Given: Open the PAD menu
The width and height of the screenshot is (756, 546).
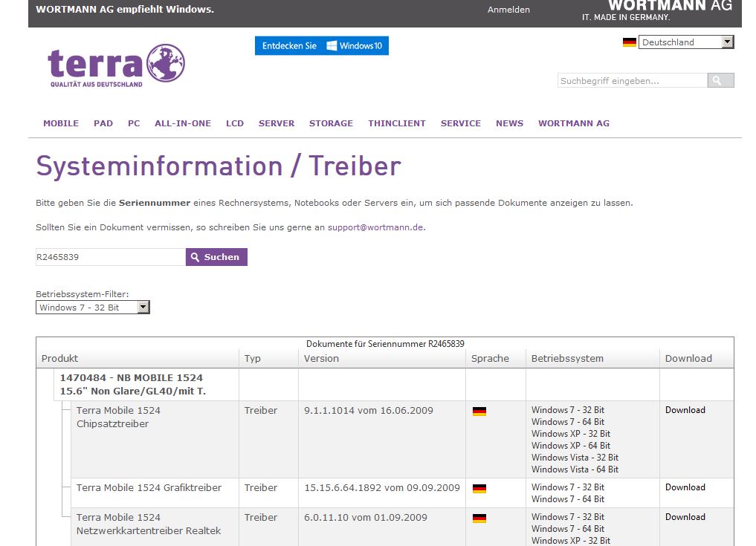Looking at the screenshot, I should point(103,123).
